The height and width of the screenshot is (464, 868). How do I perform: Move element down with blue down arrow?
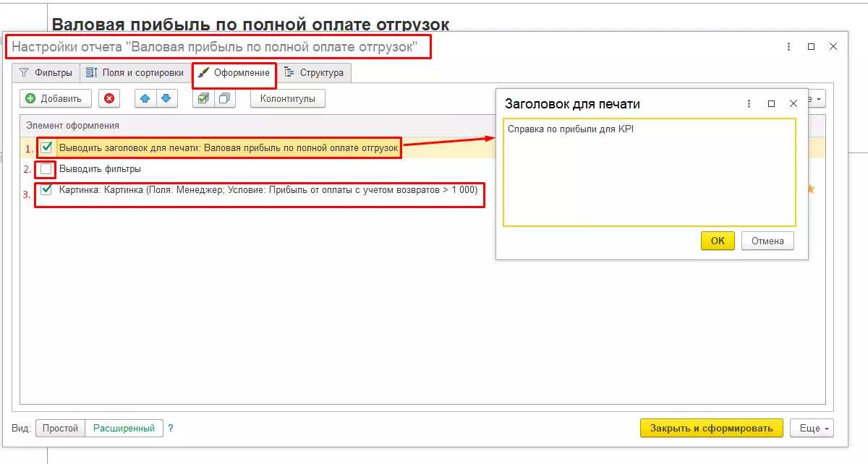(x=166, y=98)
